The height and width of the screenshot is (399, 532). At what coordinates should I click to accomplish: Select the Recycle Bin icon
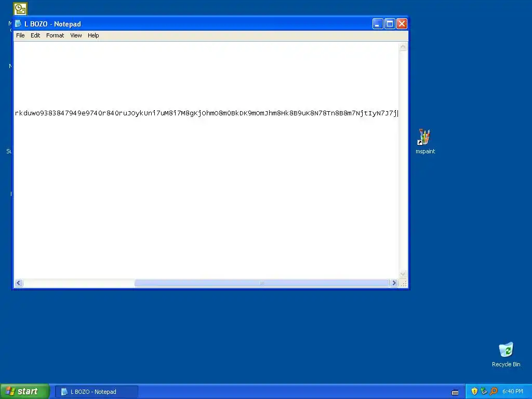[506, 354]
